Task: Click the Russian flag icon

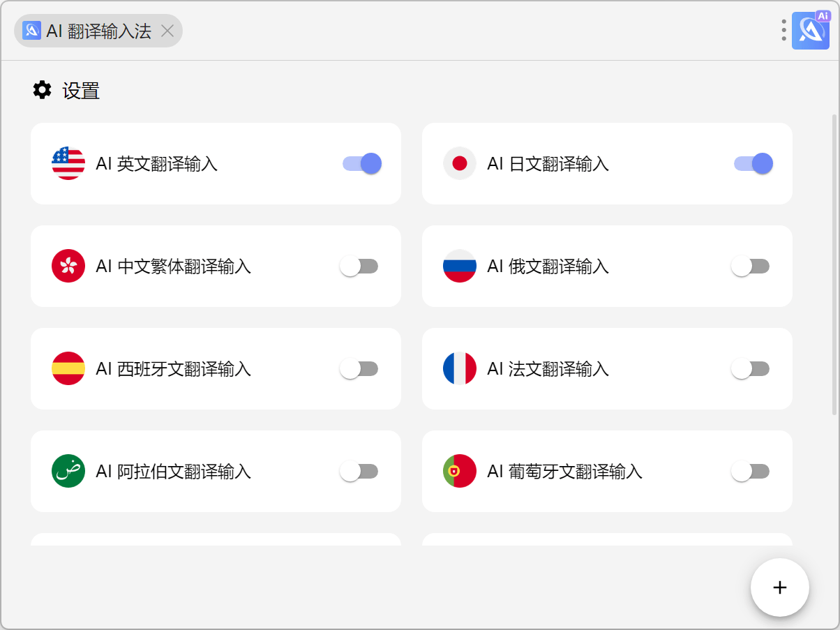Action: pos(460,266)
